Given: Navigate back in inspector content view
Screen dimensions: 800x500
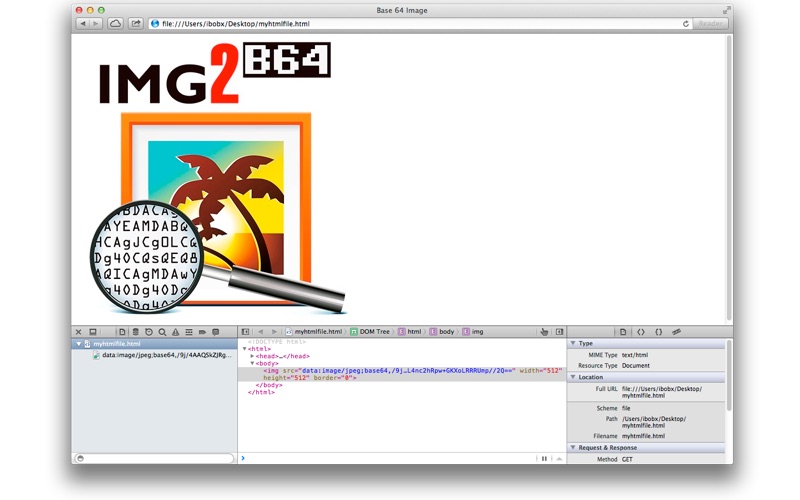Looking at the screenshot, I should pyautogui.click(x=261, y=332).
